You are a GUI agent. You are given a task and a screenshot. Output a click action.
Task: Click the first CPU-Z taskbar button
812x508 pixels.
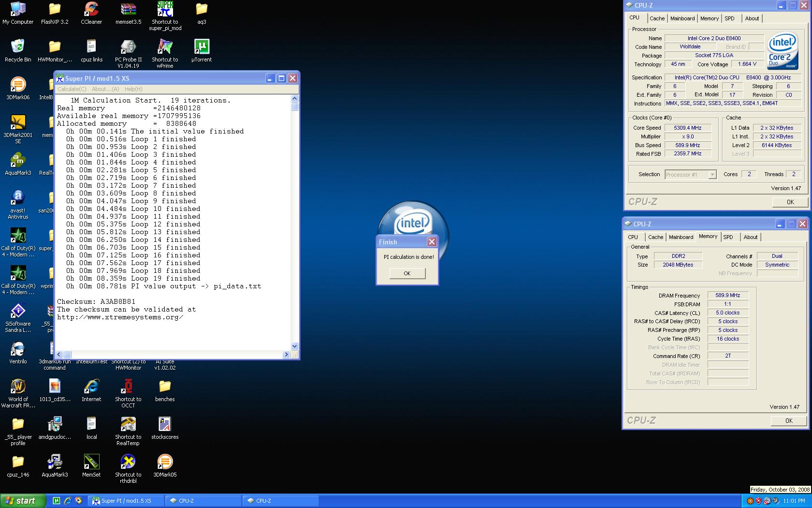click(203, 501)
